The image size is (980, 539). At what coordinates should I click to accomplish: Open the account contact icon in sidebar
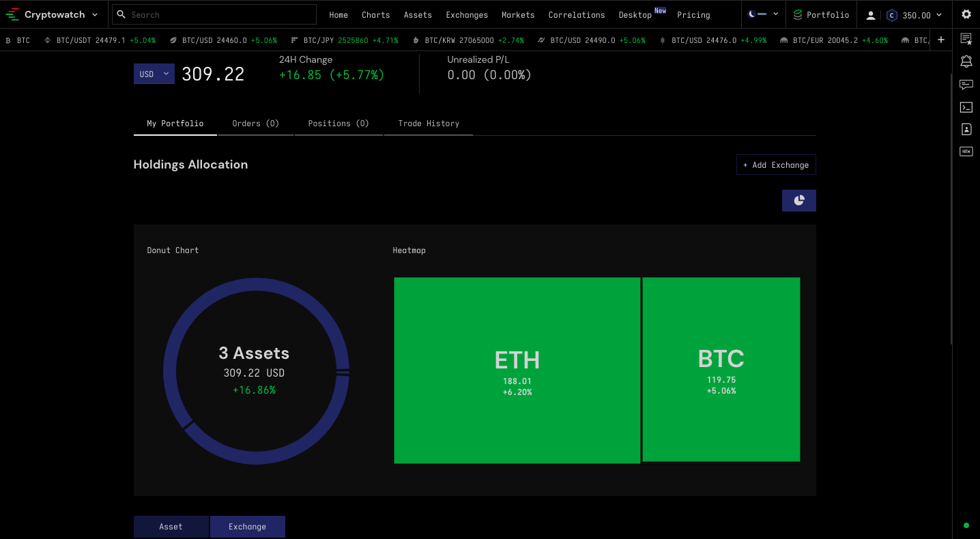[x=966, y=129]
